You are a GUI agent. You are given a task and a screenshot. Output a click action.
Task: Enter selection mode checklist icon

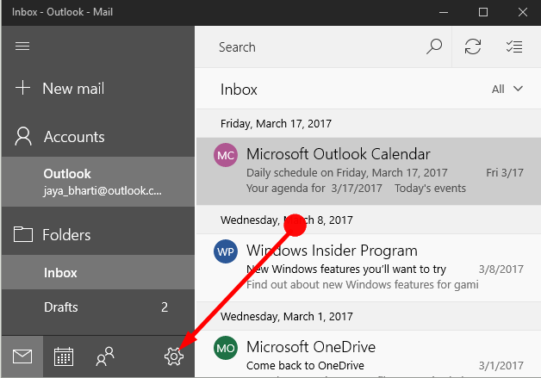[x=514, y=47]
